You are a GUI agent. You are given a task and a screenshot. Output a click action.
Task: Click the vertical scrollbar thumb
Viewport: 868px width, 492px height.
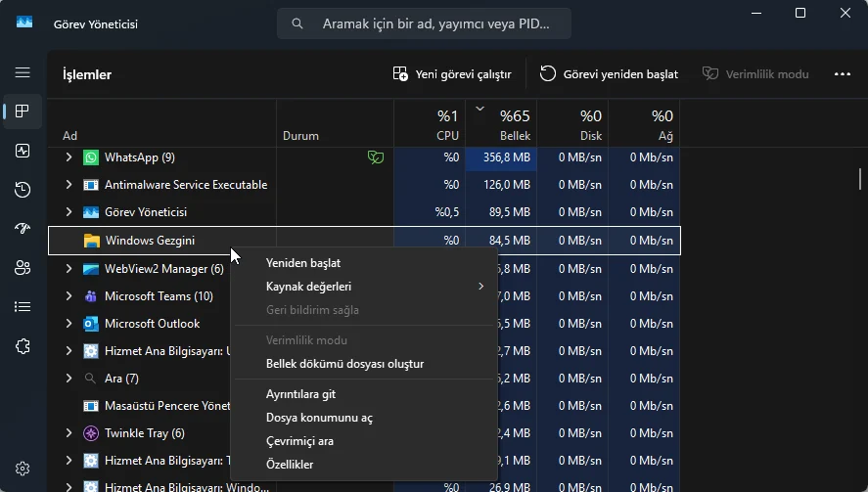860,179
